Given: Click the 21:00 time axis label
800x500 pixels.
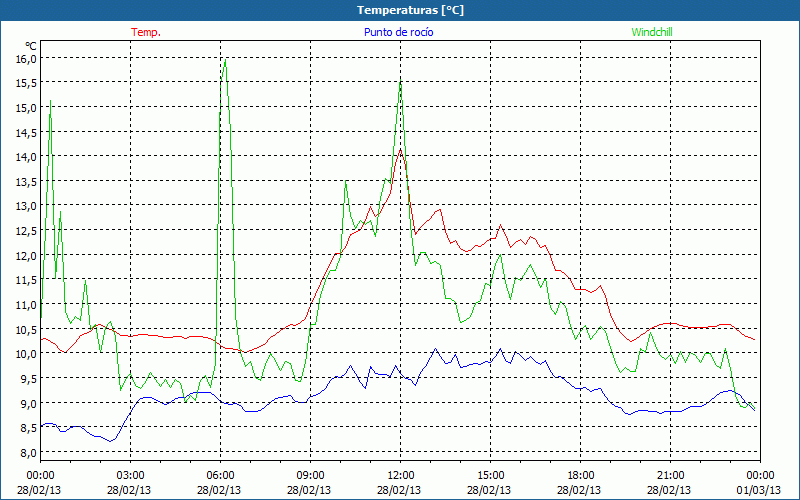Looking at the screenshot, I should (669, 475).
